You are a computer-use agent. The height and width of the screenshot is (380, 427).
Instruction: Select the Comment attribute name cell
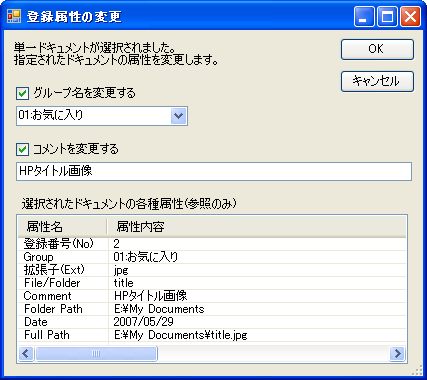point(47,296)
